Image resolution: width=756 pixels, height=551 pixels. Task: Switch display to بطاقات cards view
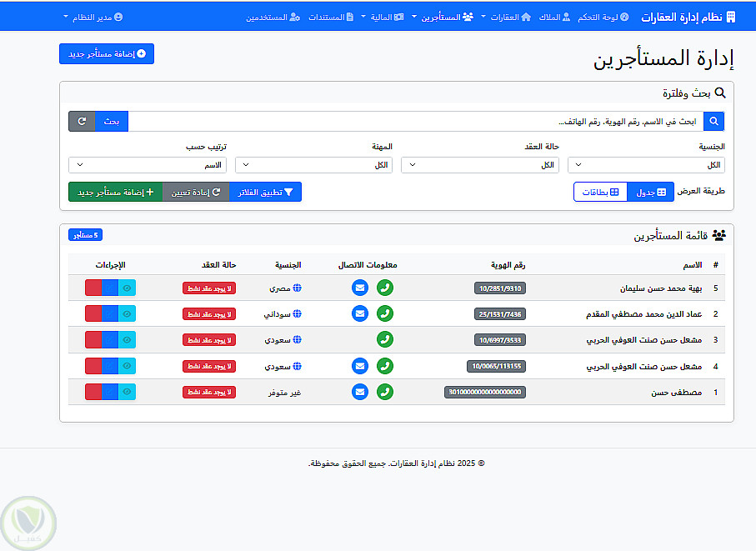(x=600, y=192)
